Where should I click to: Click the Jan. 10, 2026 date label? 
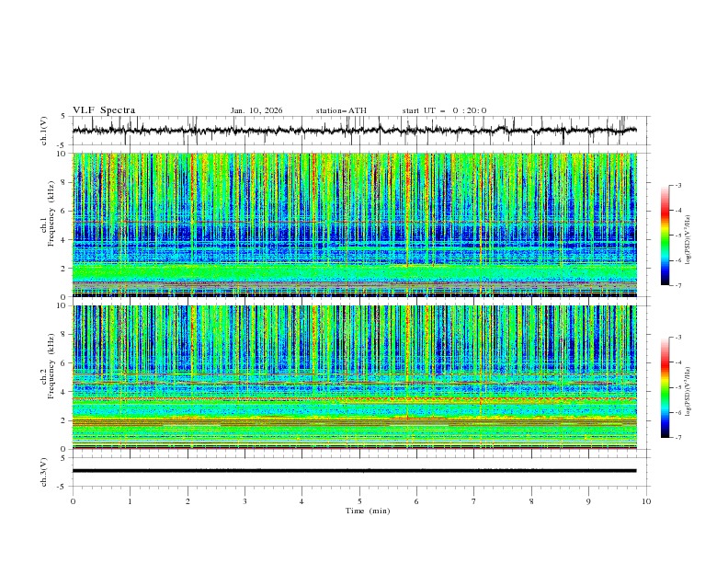click(256, 110)
